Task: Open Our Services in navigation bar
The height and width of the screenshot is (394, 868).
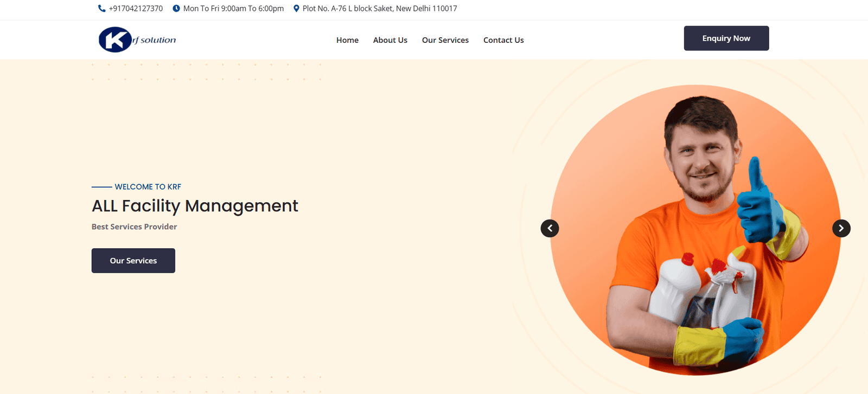Action: [x=445, y=40]
